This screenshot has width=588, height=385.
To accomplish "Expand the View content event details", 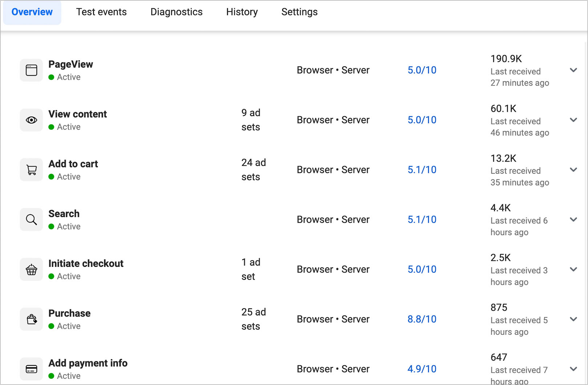I will (x=573, y=120).
